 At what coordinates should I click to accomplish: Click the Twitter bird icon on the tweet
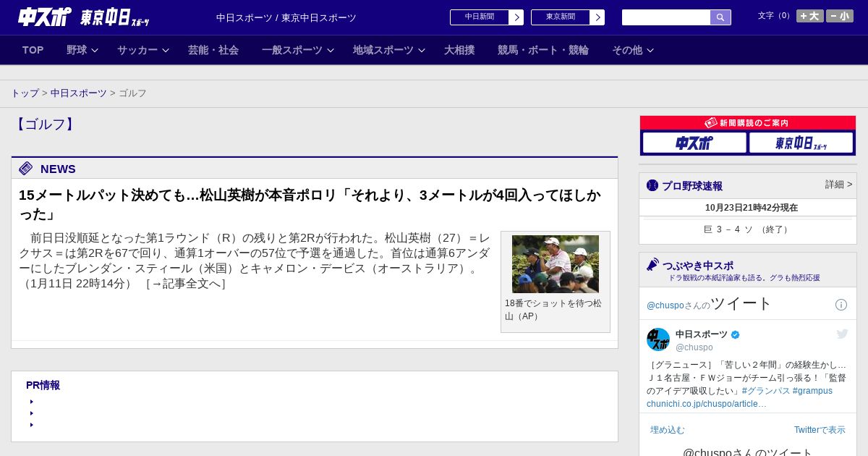click(842, 334)
